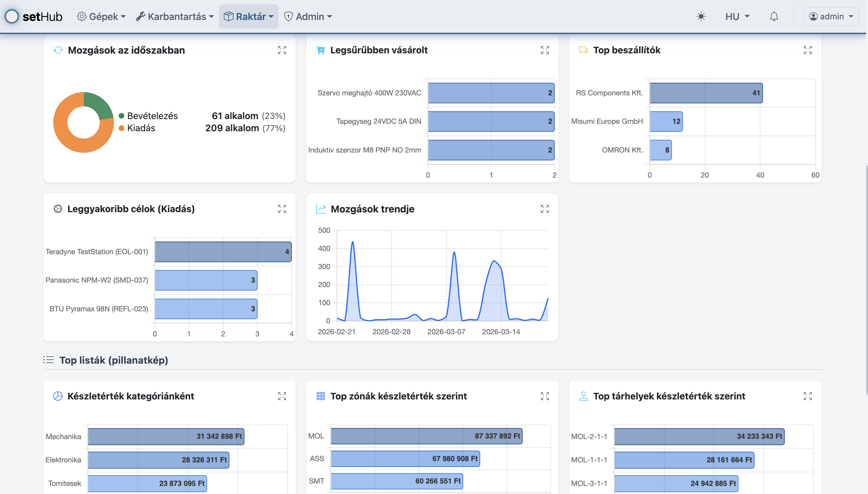
Task: Maximize the Mozgások trendje chart
Action: (x=545, y=209)
